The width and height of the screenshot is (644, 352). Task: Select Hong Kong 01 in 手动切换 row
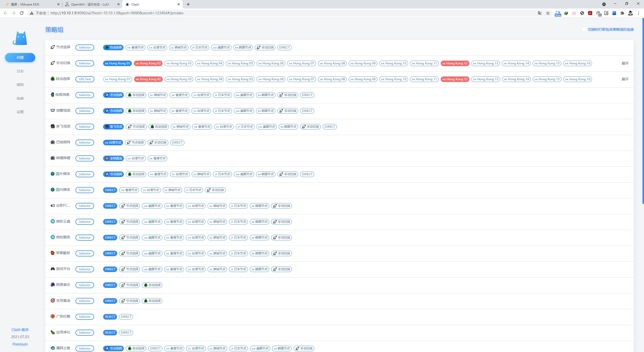click(x=117, y=63)
